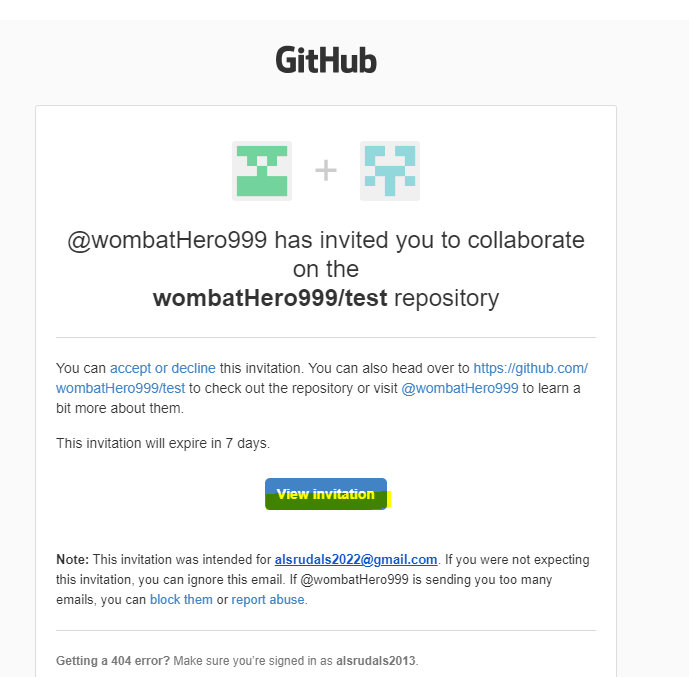Image resolution: width=689 pixels, height=677 pixels.
Task: Click the alsrudals2022@gmail.com email link
Action: point(356,560)
